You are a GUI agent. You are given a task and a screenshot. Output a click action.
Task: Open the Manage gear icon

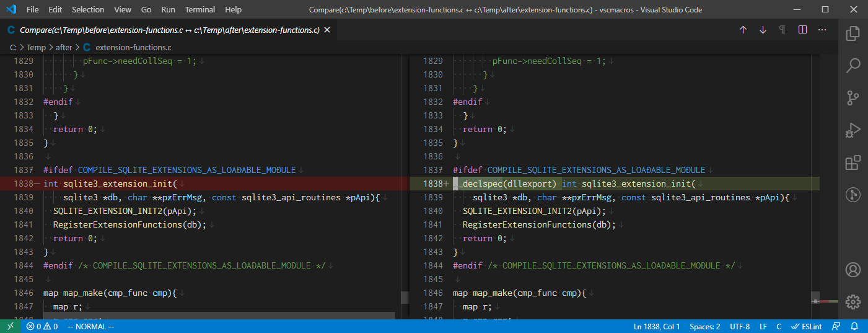point(853,302)
